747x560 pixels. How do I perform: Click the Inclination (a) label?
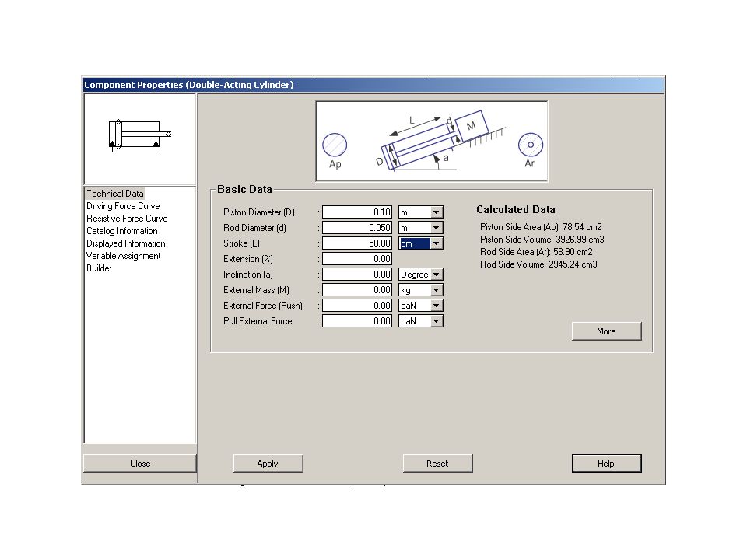pos(248,275)
